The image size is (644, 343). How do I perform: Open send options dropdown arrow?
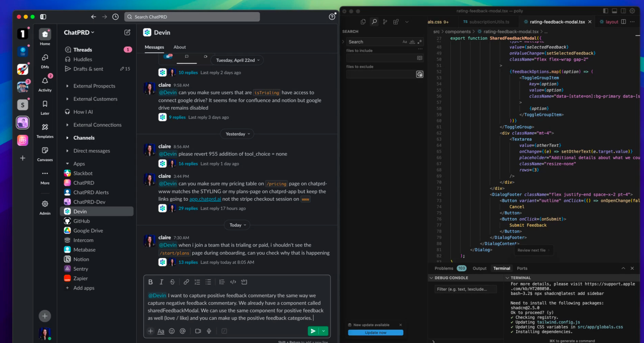pos(323,331)
